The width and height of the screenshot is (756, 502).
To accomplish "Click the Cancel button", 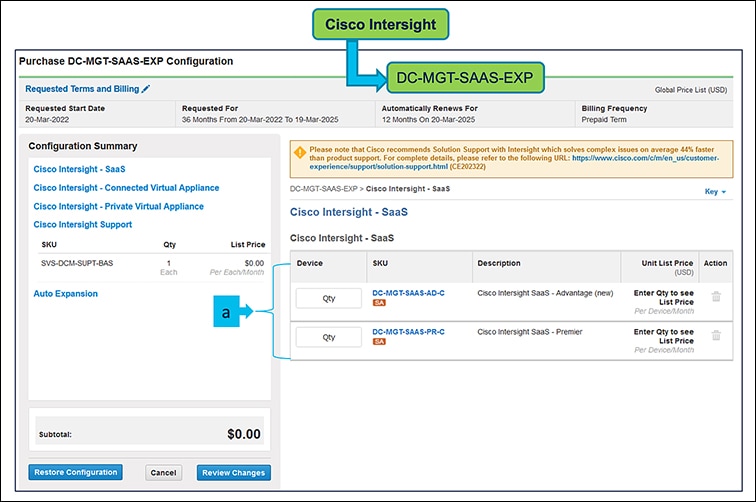I will [x=163, y=473].
